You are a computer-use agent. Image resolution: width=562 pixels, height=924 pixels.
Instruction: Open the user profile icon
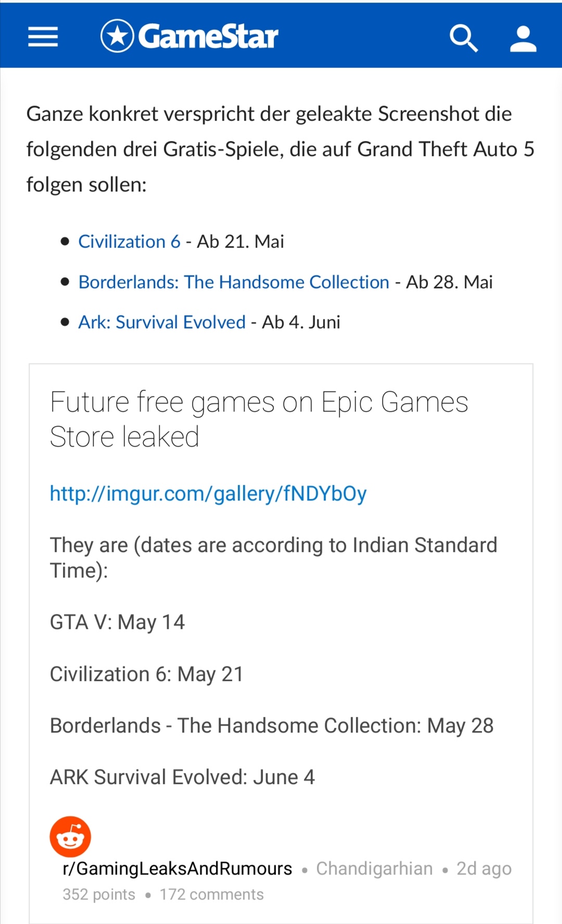pyautogui.click(x=523, y=38)
